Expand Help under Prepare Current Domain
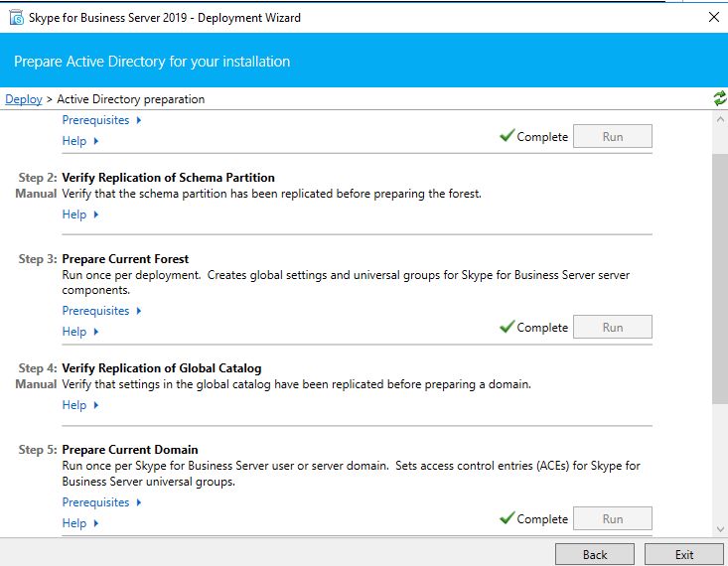The image size is (728, 566). point(80,523)
